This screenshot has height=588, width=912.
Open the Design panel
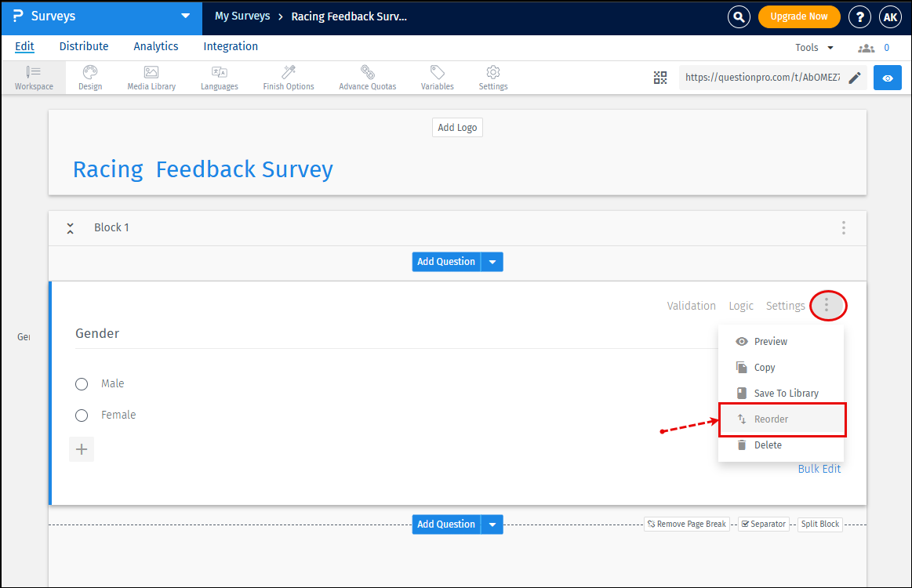click(89, 77)
